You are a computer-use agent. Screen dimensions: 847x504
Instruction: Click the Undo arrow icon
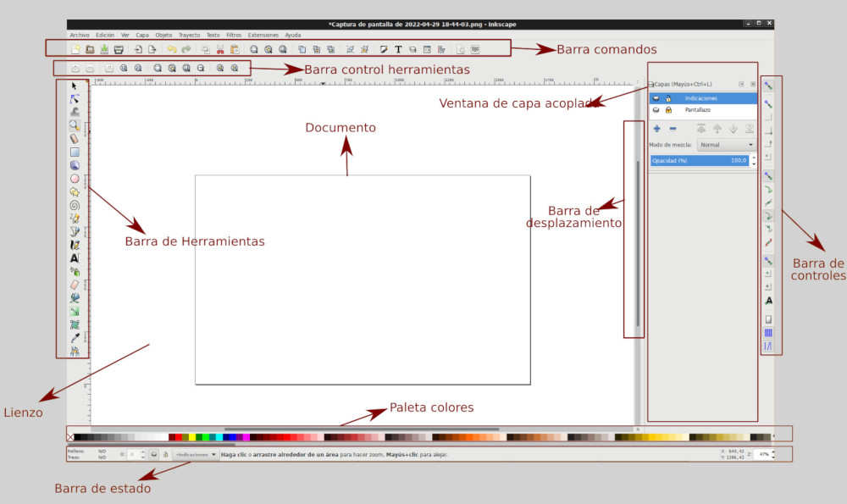[172, 49]
